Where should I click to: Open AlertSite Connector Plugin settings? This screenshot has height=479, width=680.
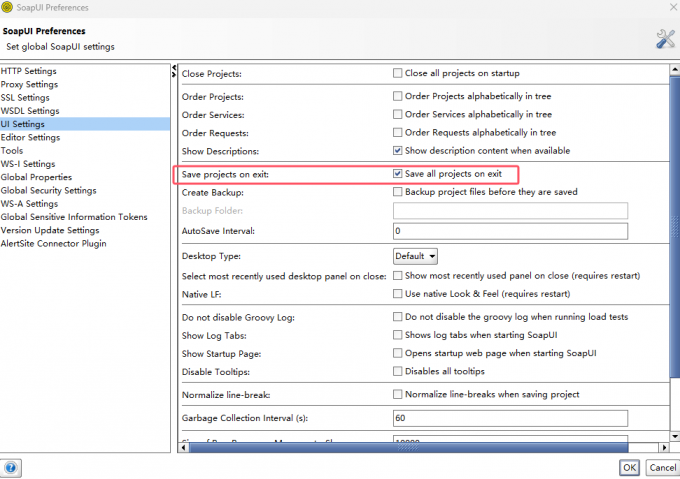[x=85, y=244]
